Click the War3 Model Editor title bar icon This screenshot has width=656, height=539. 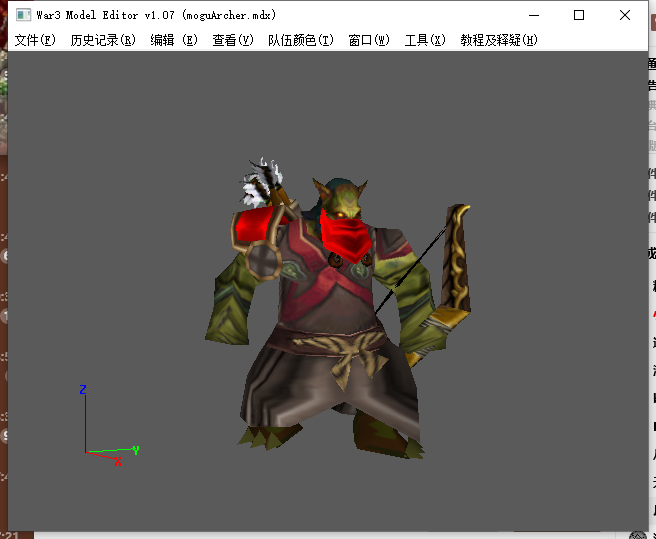23,15
